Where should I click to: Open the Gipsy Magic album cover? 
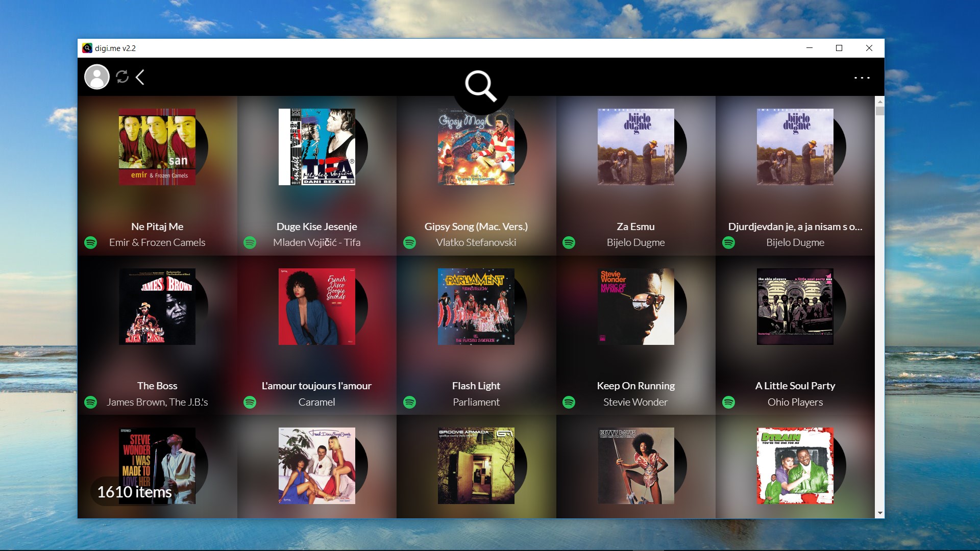coord(476,147)
